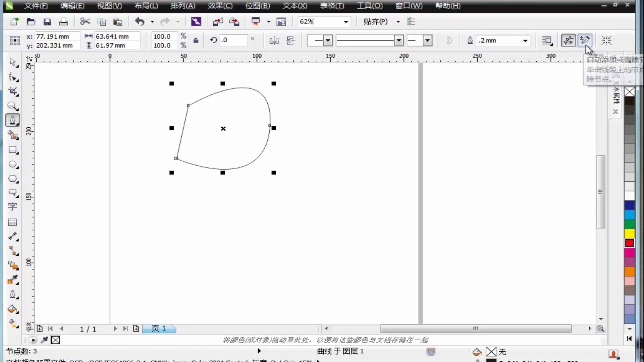This screenshot has width=644, height=362.
Task: Open the outline width dropdown
Action: click(x=525, y=41)
